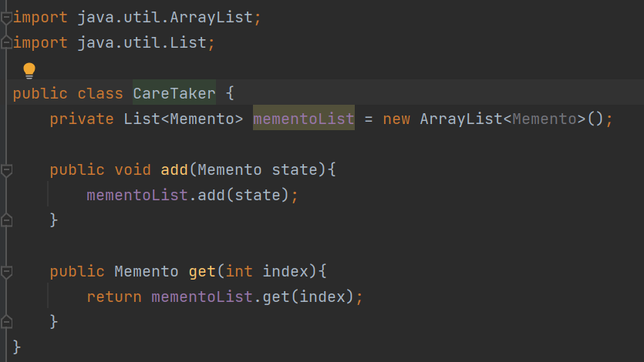Click fold end marker closing get method
This screenshot has height=362, width=644.
coord(6,322)
